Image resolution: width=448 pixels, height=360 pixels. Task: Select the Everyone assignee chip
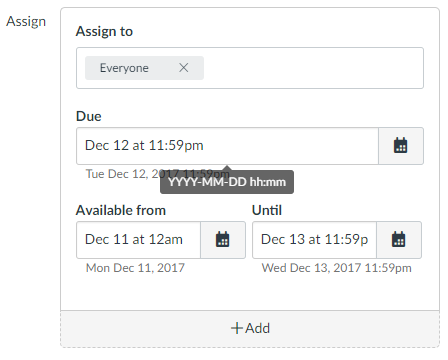coord(124,68)
